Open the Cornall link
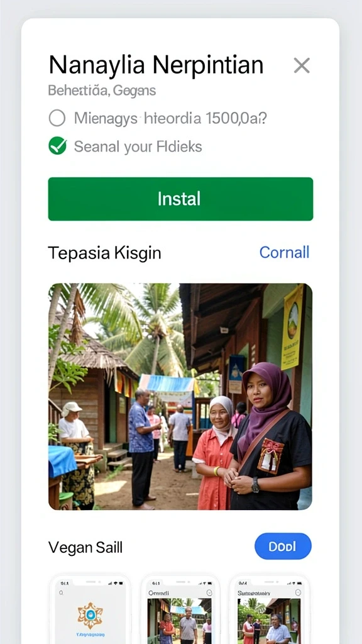 coord(284,252)
